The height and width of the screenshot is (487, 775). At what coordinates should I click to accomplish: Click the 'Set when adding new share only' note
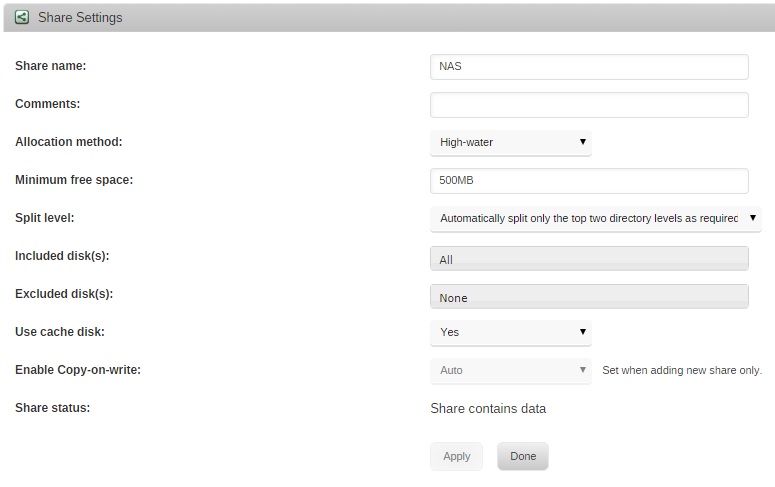coord(682,371)
